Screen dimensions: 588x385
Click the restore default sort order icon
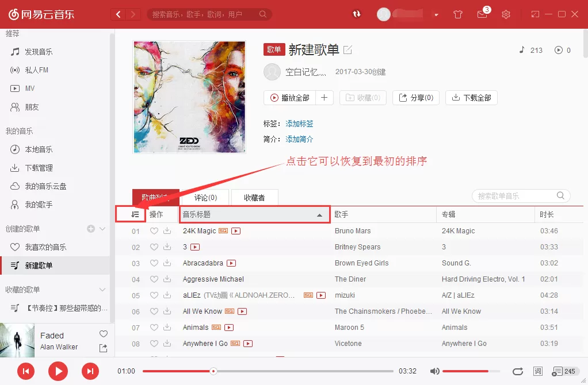click(x=135, y=214)
